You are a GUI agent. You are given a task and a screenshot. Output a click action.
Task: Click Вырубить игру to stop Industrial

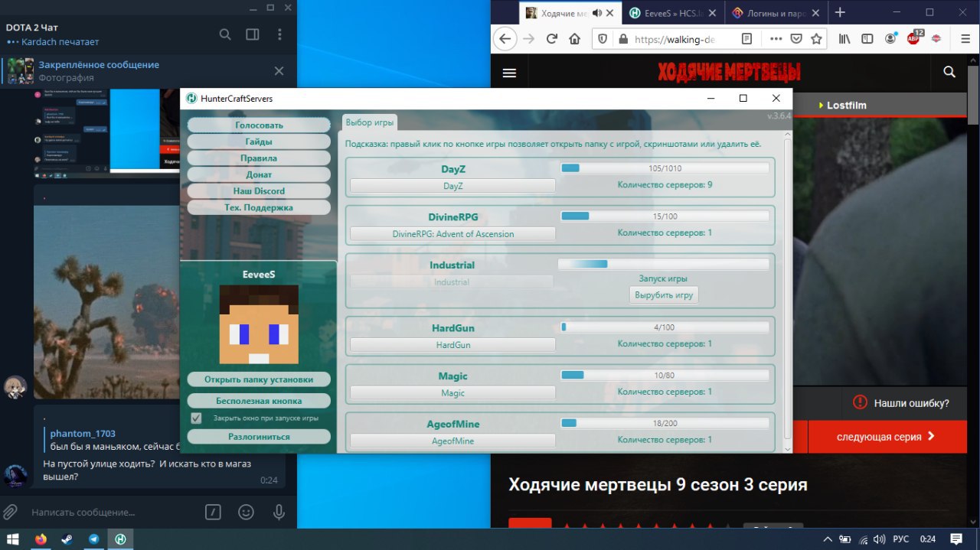(x=664, y=295)
